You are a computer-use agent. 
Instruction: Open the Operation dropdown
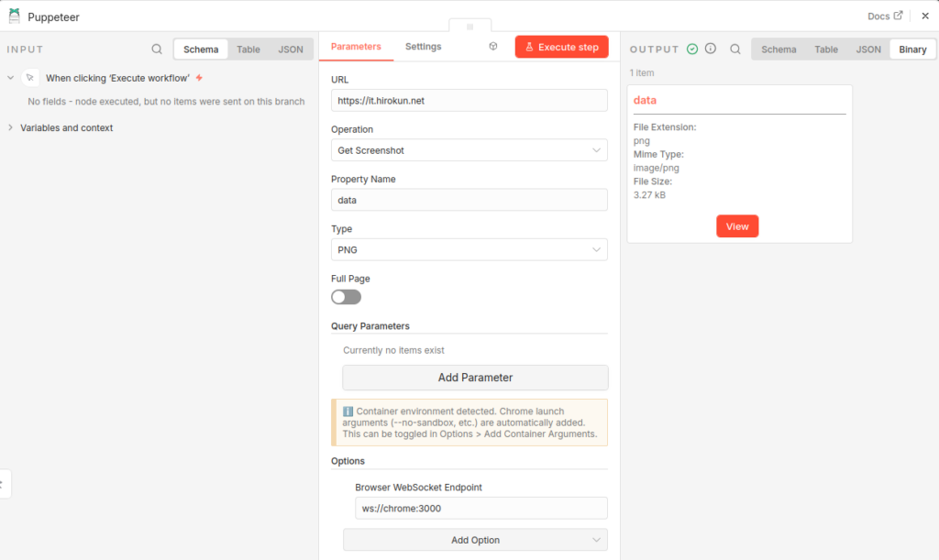[469, 150]
